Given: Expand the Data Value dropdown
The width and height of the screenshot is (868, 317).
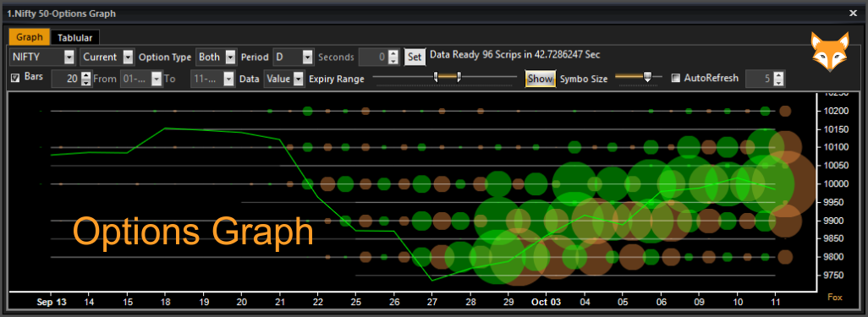Looking at the screenshot, I should [299, 79].
